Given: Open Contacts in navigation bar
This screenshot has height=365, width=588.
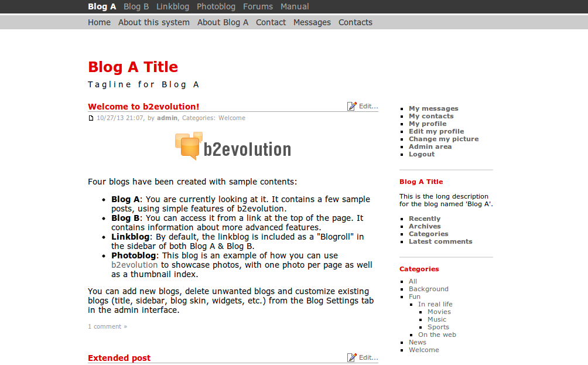Looking at the screenshot, I should [355, 22].
